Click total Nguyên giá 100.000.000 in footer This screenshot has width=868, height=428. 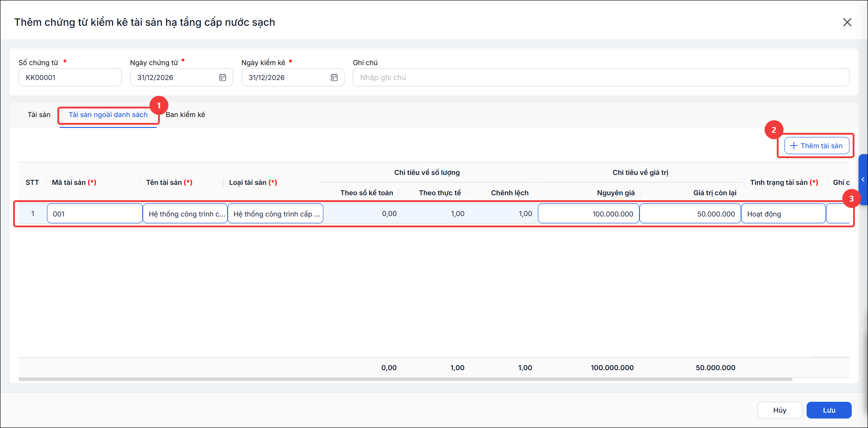(x=612, y=368)
